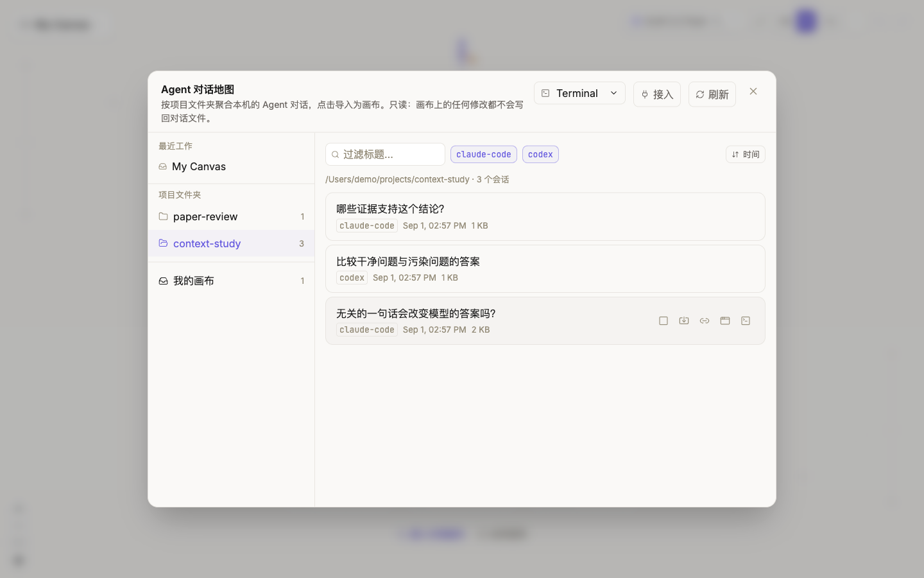This screenshot has width=924, height=578.
Task: Select checkbox icon on the 无关的一句话 conversation row
Action: [x=663, y=320]
